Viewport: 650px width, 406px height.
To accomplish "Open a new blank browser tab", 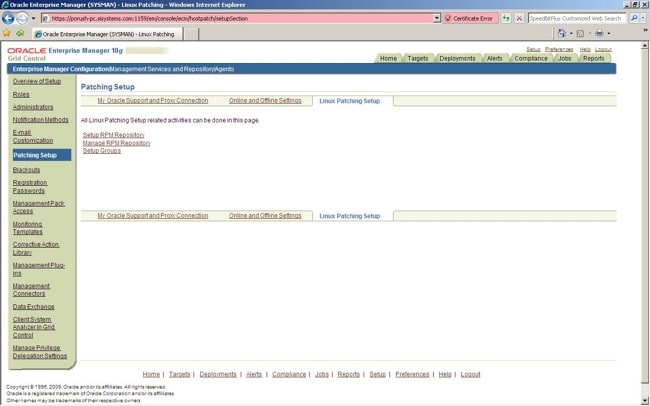I will (191, 34).
